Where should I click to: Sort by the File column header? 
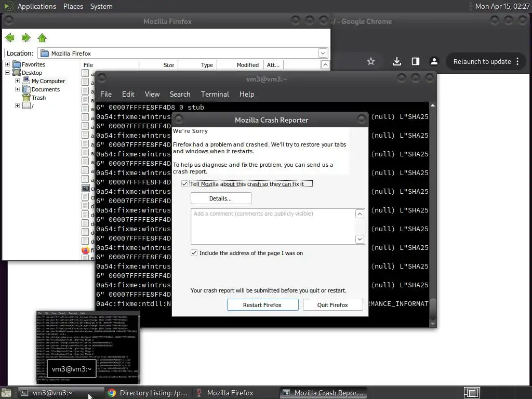(110, 65)
